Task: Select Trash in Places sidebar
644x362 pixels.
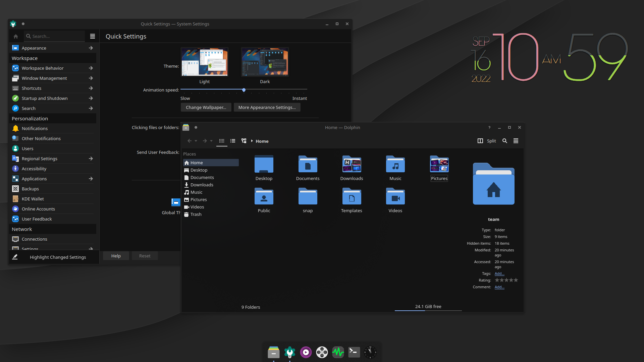Action: click(x=196, y=214)
